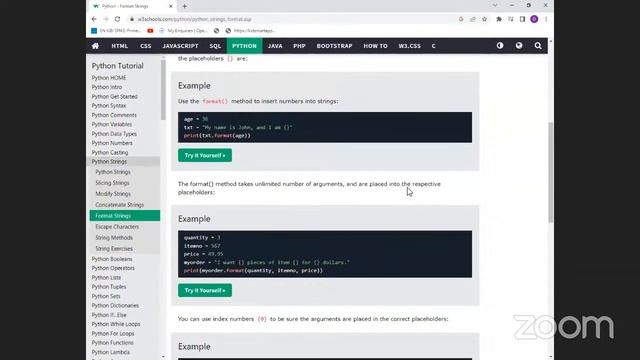Open the https://tutemartapp bookmark
The image size is (640, 360).
[250, 31]
